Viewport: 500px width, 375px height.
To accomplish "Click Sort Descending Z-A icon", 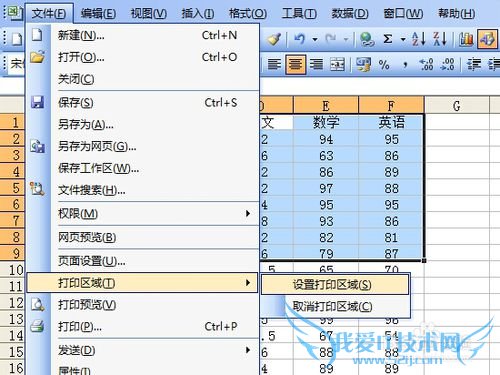I will [x=440, y=39].
